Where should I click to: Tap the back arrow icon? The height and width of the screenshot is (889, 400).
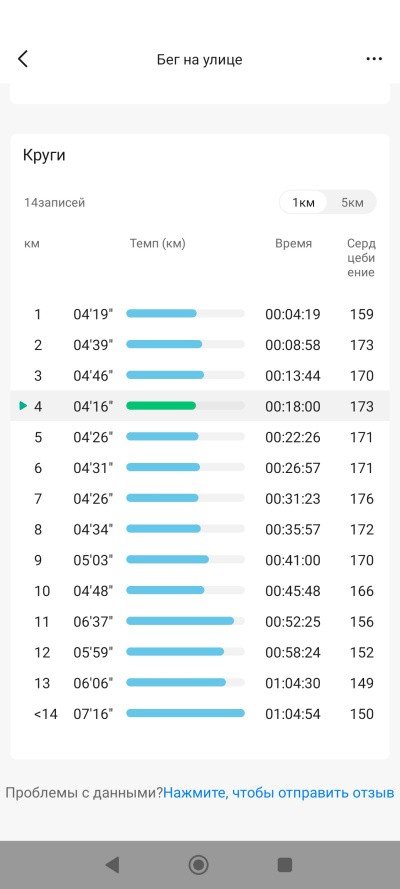pyautogui.click(x=23, y=59)
